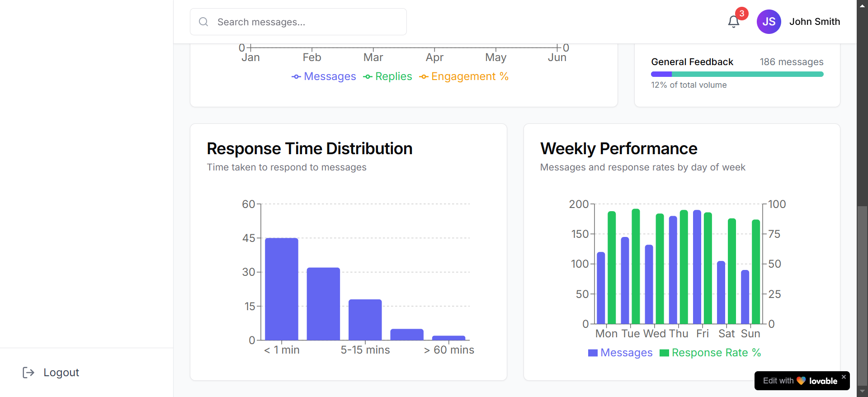The width and height of the screenshot is (868, 397).
Task: Click the Friday Messages bar
Action: 697,267
